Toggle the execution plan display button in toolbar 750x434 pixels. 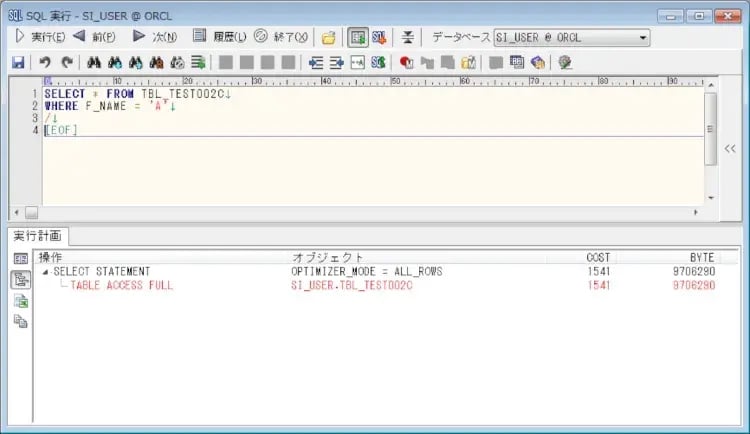coord(357,38)
